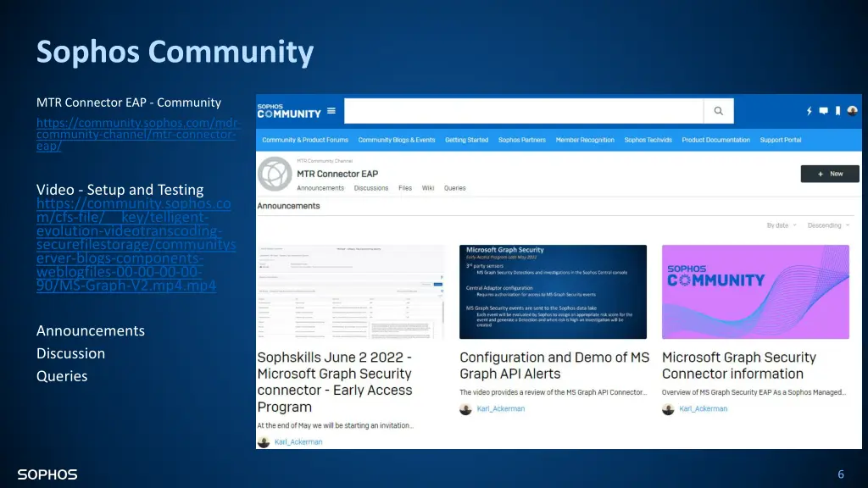Click the MTR Community Channel breadcrumb

click(x=325, y=161)
